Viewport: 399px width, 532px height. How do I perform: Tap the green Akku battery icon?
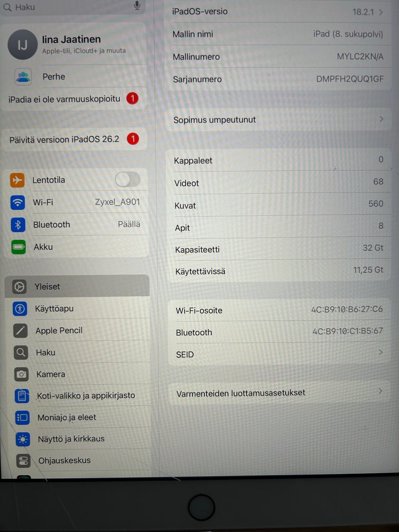click(x=18, y=247)
